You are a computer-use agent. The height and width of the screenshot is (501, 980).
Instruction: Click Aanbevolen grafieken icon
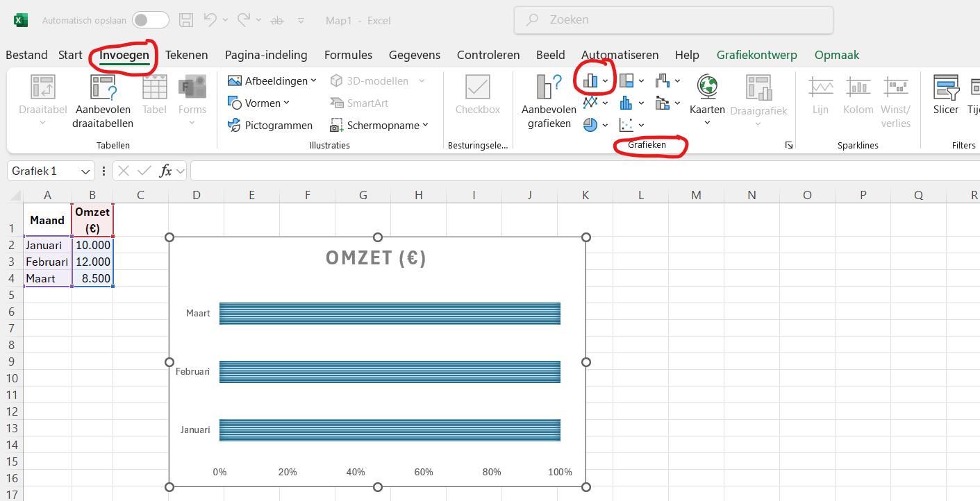point(549,87)
